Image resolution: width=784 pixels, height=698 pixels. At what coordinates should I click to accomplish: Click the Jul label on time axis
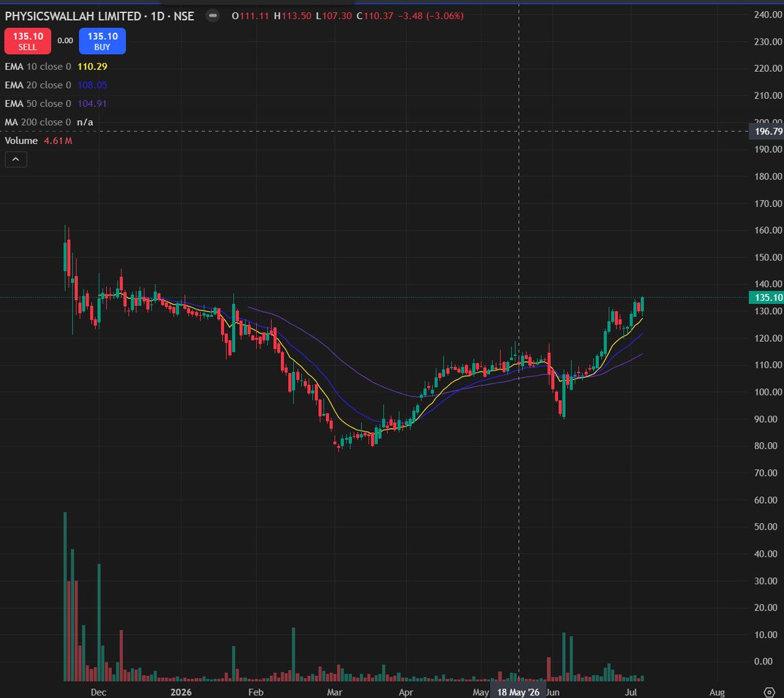(x=630, y=692)
